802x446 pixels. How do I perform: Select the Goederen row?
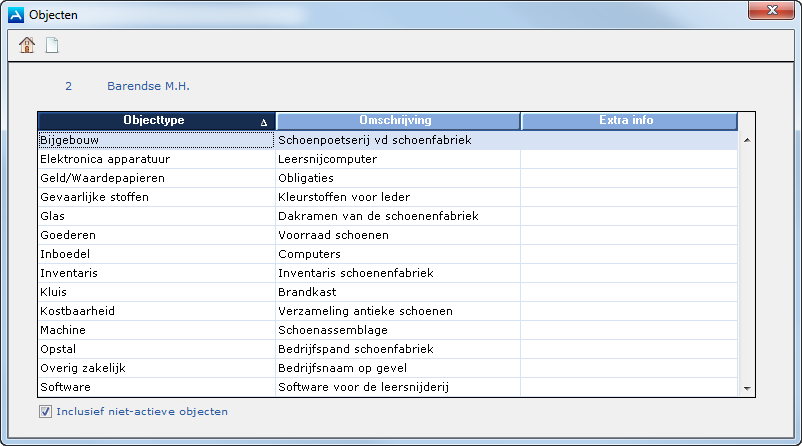pos(388,235)
